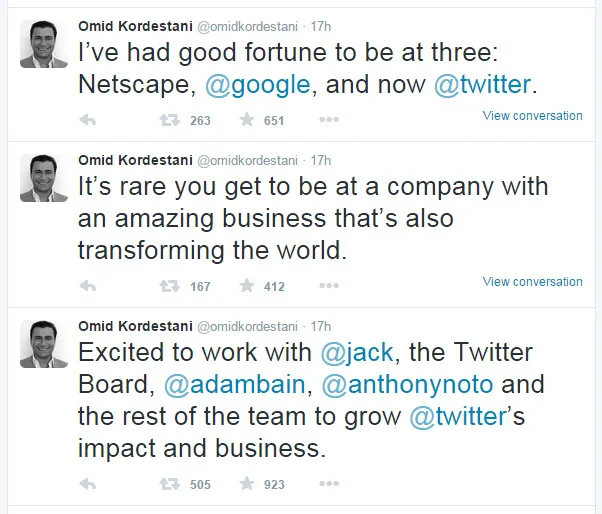
Task: View conversation for the 'It's rare' tweet
Action: 532,282
